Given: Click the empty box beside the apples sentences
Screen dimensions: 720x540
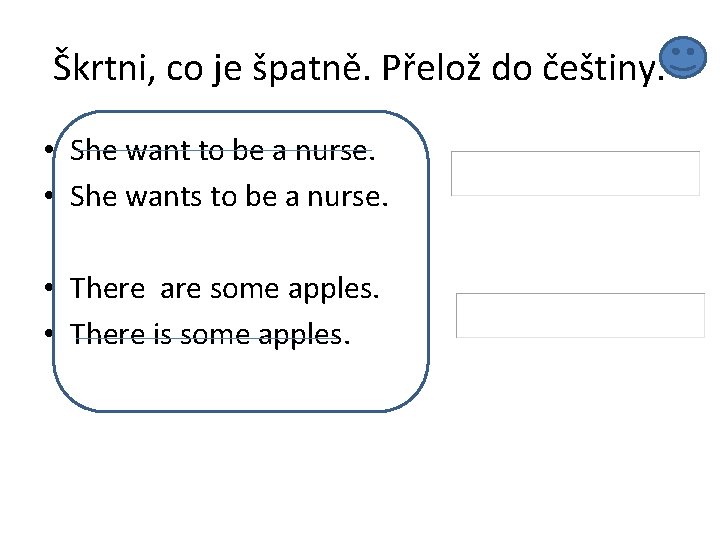Looking at the screenshot, I should [x=580, y=315].
